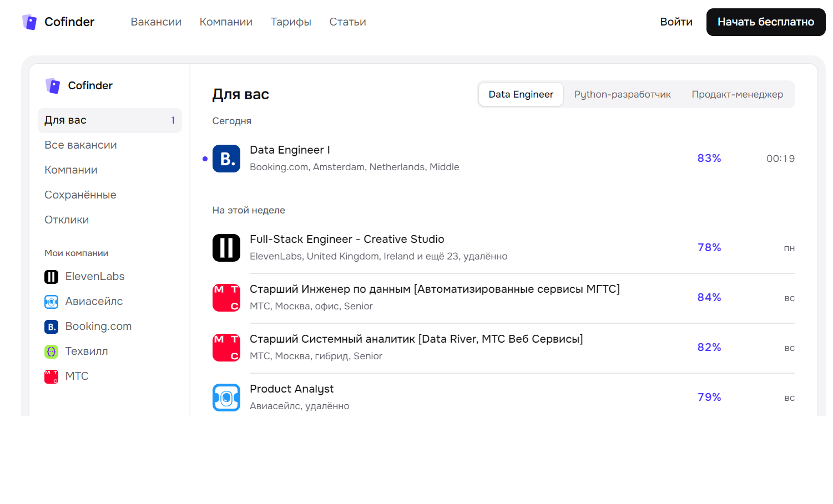Open Статьи in the top navigation
The image size is (833, 504).
point(347,22)
